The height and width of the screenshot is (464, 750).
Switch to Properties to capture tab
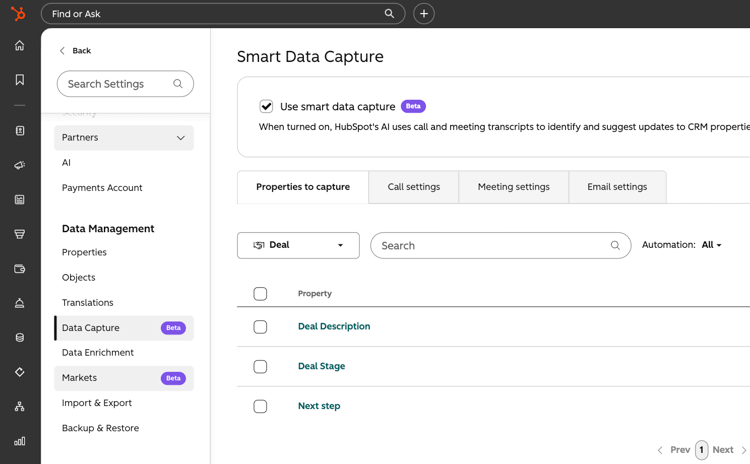[x=303, y=187]
